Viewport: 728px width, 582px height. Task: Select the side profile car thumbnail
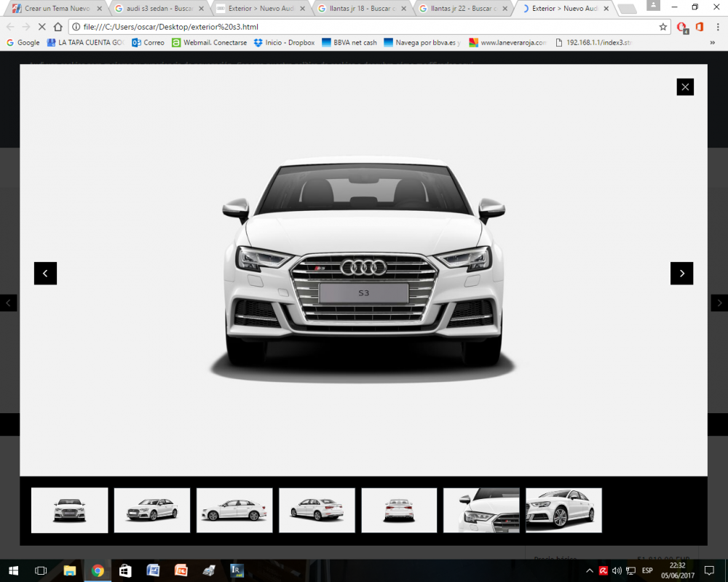coord(234,510)
